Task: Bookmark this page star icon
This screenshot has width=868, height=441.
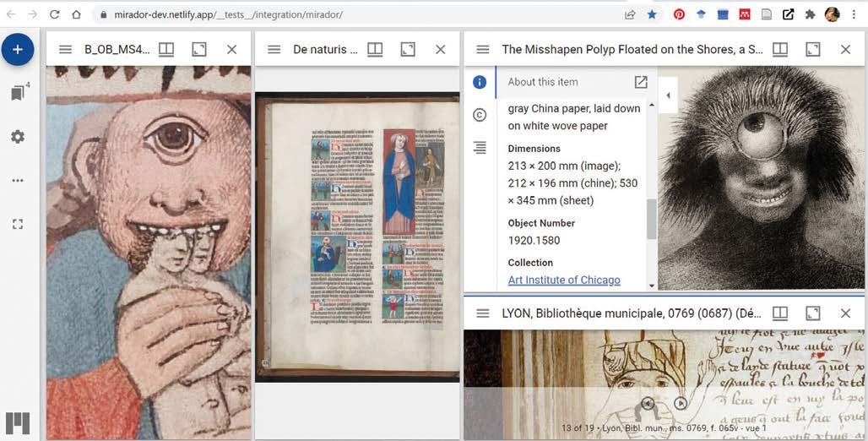Action: 652,15
